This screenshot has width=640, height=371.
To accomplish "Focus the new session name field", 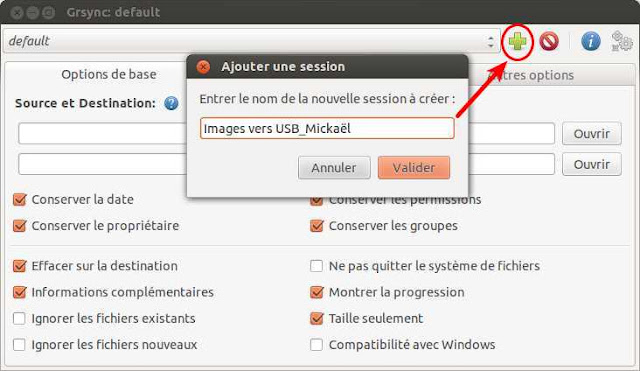I will pyautogui.click(x=327, y=129).
